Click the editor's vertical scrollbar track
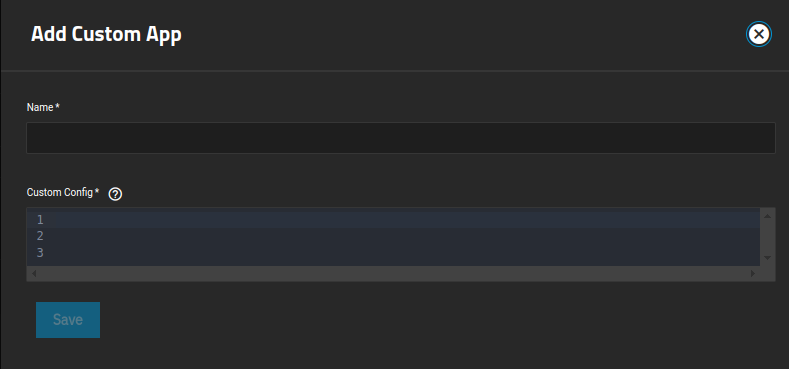This screenshot has height=370, width=789. 767,237
